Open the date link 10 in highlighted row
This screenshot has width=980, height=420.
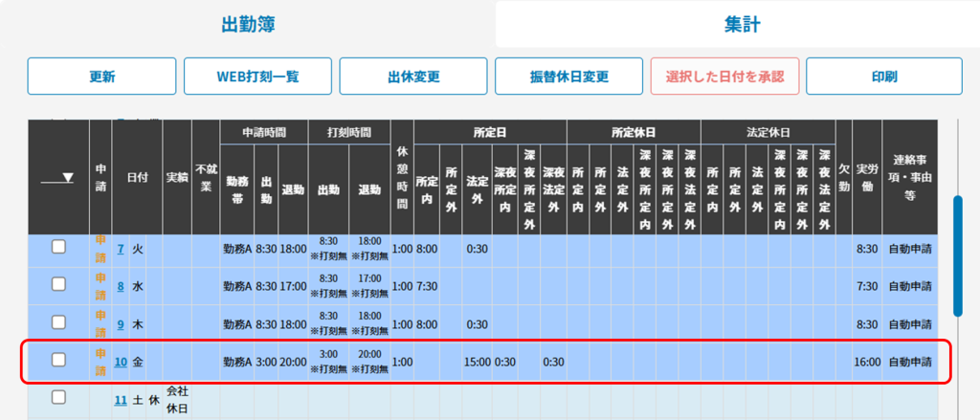click(121, 362)
